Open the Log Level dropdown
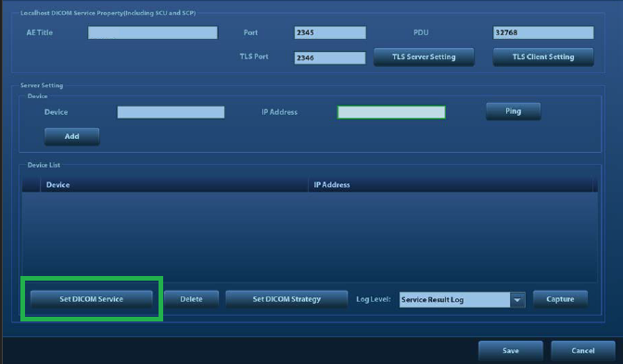The height and width of the screenshot is (364, 623). [462, 300]
